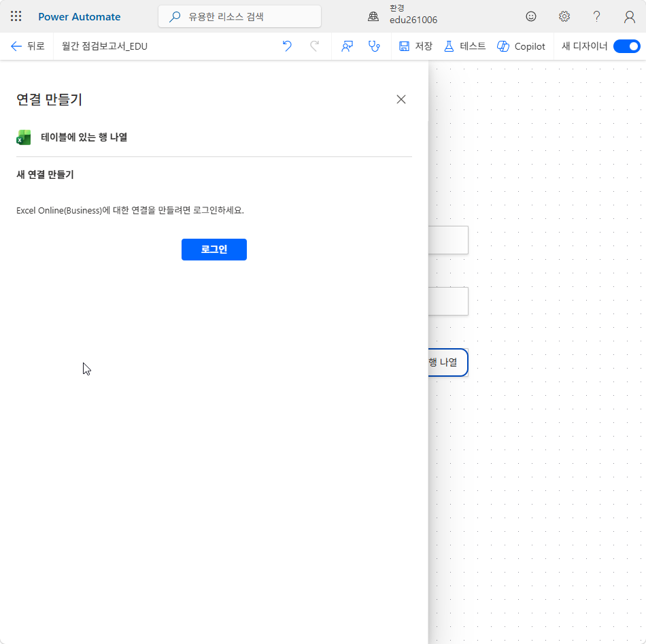Focus the resource search box
The image size is (646, 644).
[239, 16]
